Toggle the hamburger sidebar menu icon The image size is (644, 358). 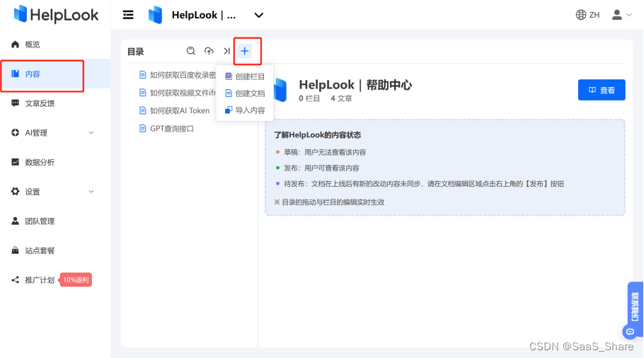tap(128, 15)
